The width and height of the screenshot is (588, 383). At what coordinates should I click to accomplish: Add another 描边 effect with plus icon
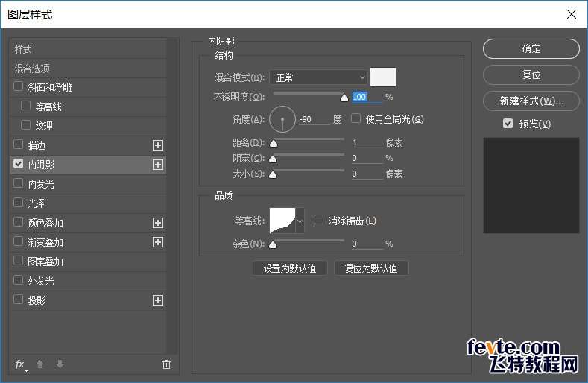158,145
